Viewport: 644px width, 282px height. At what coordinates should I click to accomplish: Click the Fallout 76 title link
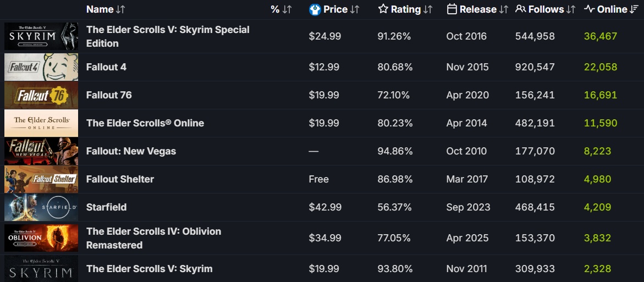(x=109, y=95)
